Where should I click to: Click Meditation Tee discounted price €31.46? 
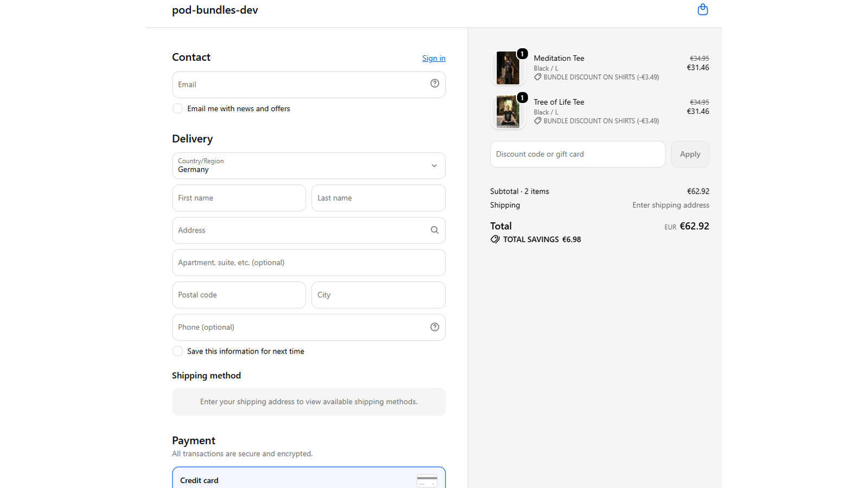coord(698,68)
